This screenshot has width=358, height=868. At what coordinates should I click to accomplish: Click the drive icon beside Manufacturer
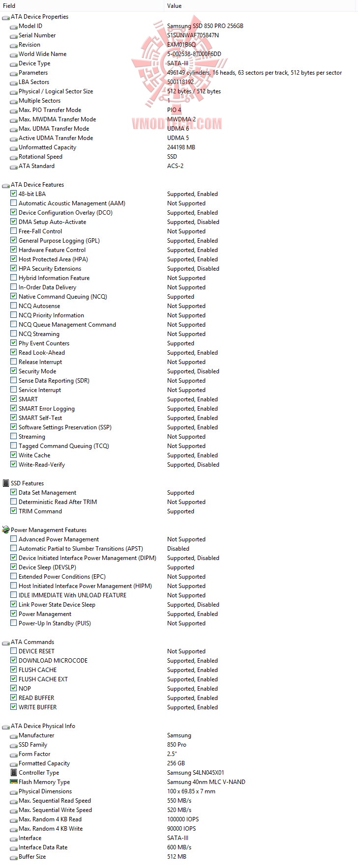[14, 736]
